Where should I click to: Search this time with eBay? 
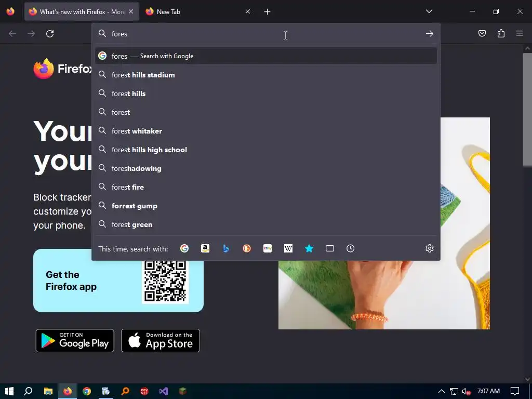pos(268,248)
